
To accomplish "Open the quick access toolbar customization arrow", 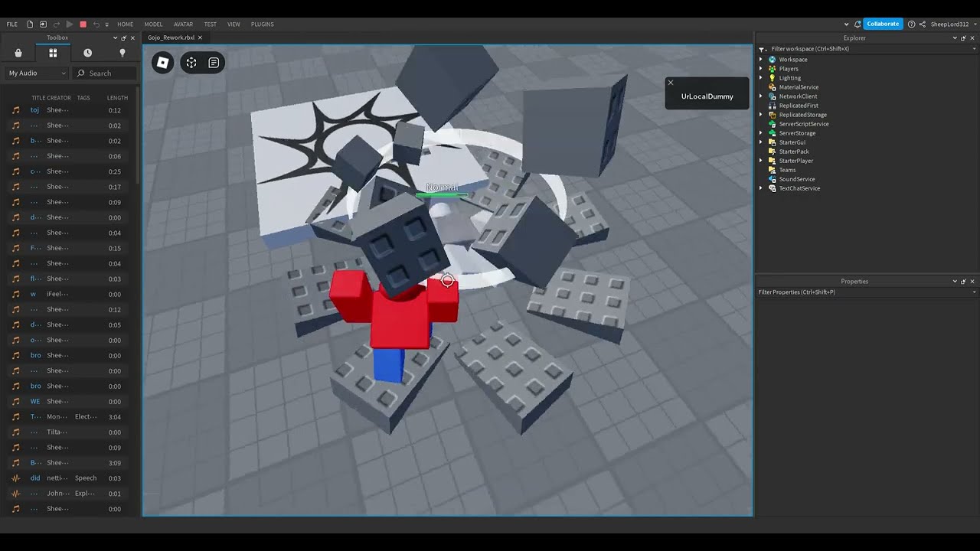I will point(106,24).
